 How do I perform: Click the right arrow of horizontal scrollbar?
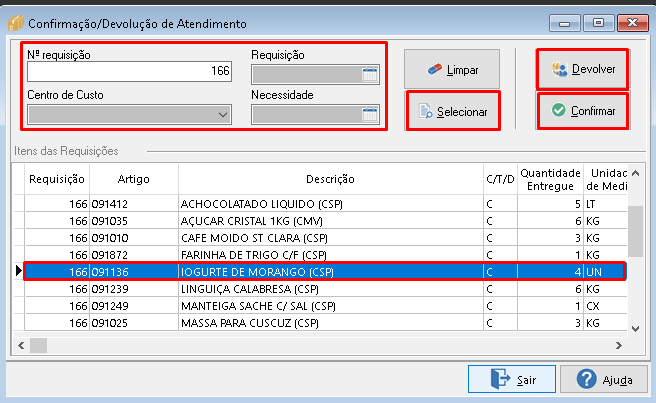pos(619,346)
